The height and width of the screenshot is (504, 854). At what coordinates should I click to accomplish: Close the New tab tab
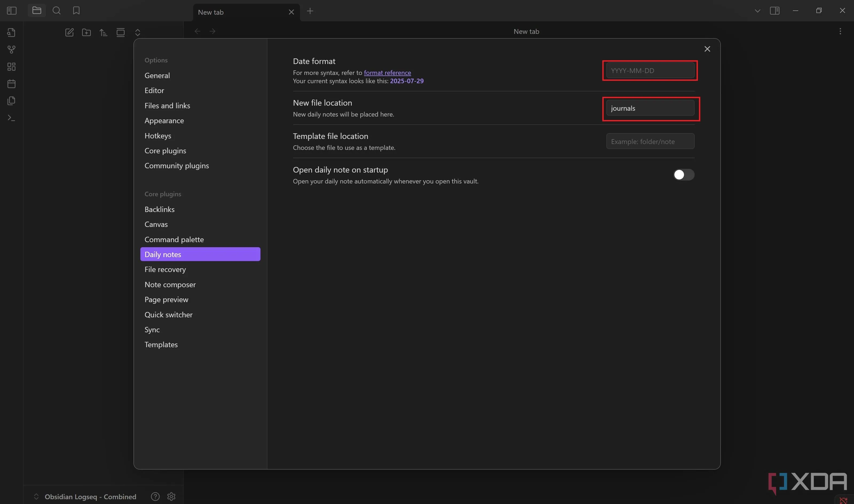pos(291,12)
